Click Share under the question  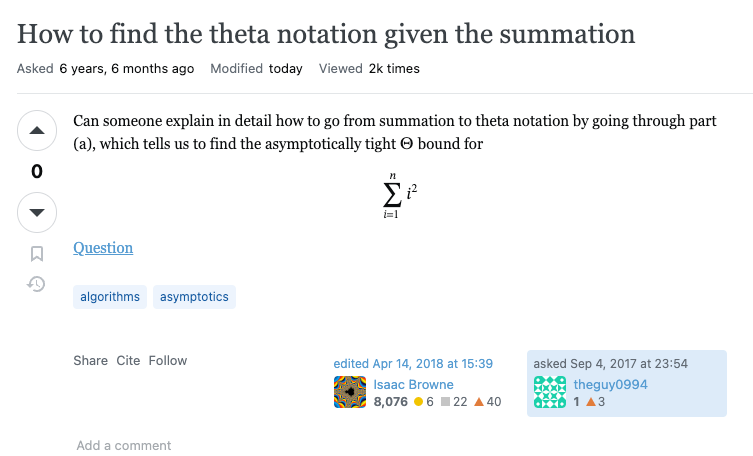(90, 360)
